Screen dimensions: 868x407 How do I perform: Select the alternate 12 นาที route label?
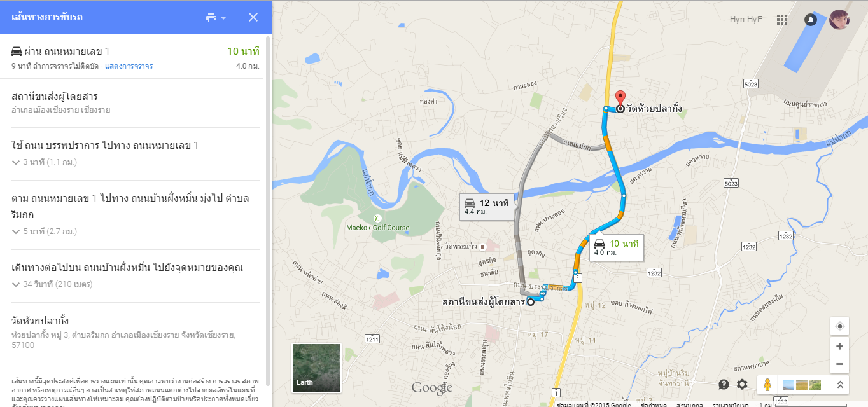coord(487,207)
